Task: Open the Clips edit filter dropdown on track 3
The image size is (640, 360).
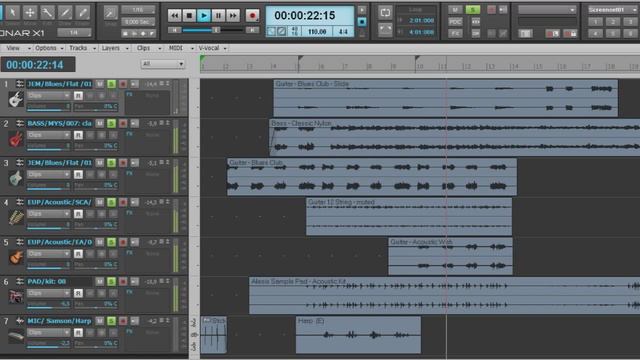Action: click(49, 174)
